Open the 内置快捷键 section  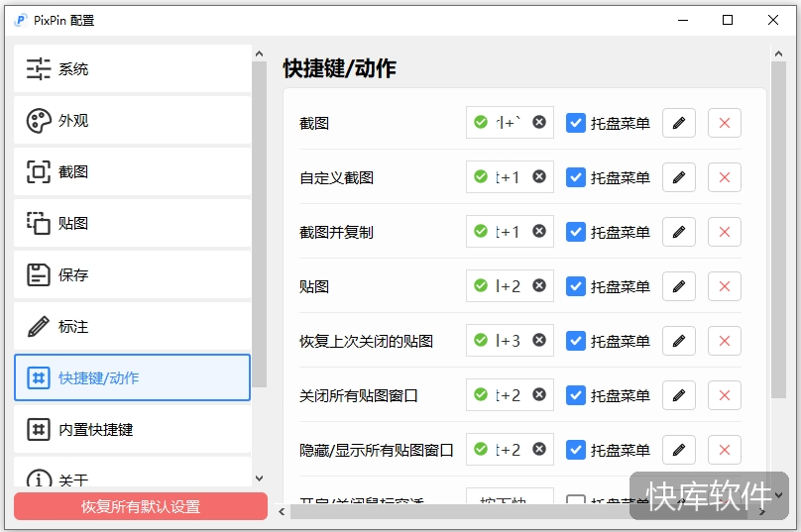coord(132,429)
